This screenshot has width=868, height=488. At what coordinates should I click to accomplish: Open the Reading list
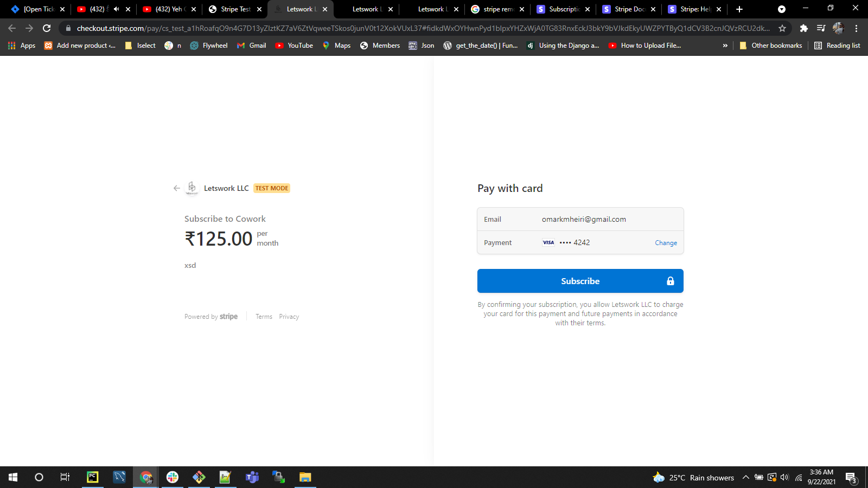(x=838, y=46)
